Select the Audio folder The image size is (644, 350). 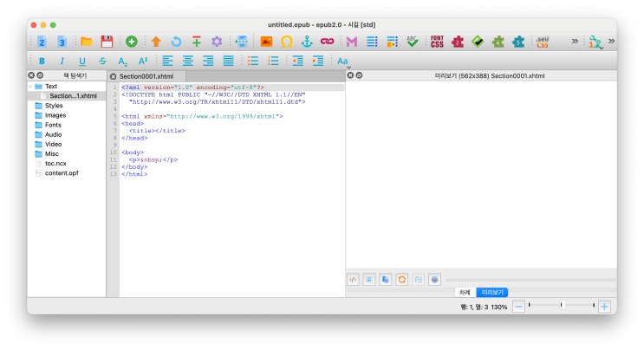pos(54,134)
